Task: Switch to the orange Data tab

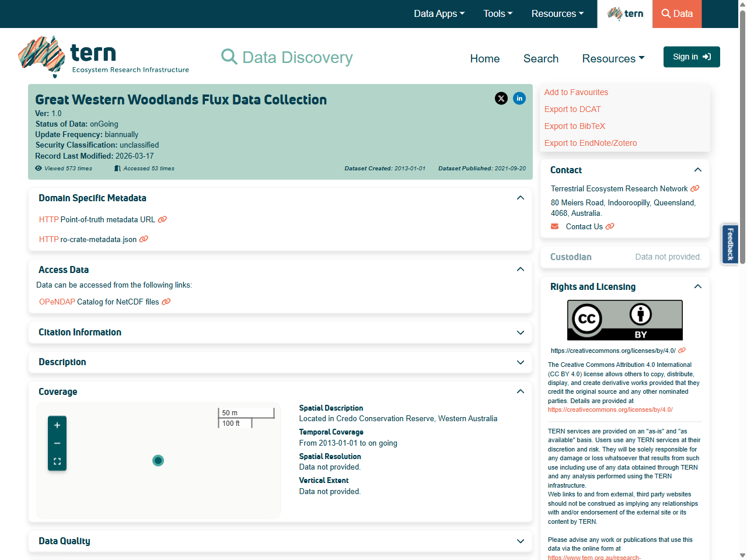Action: 677,13
